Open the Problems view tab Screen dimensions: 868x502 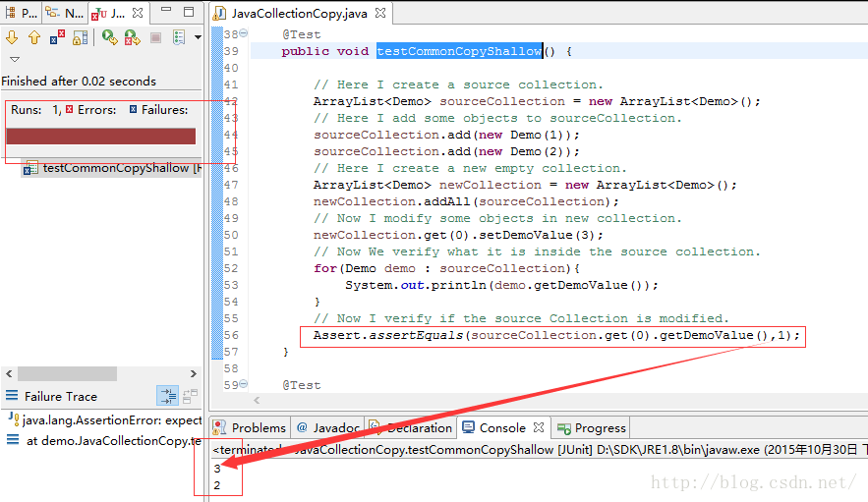click(250, 428)
